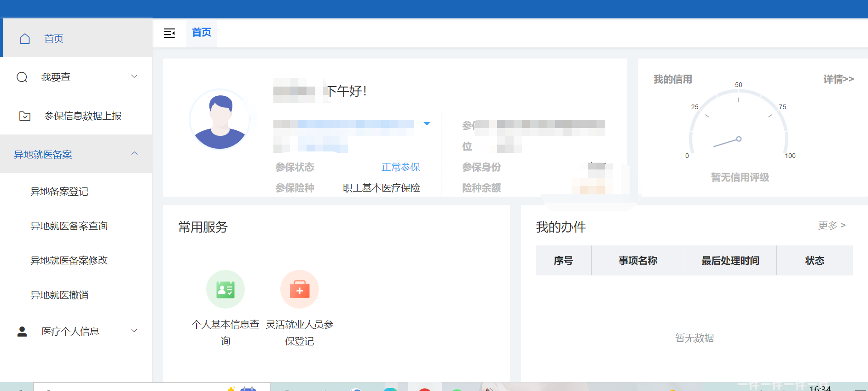Open 异地就医备案查询 menu item
The height and width of the screenshot is (391, 868).
point(69,226)
